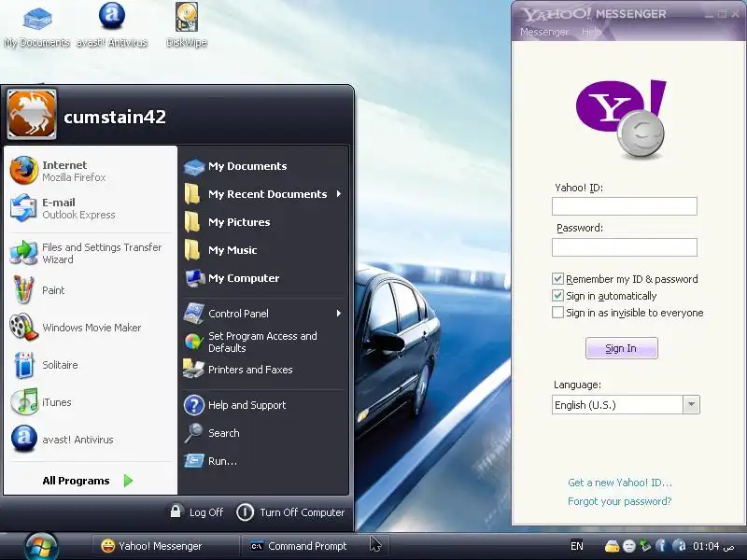Click Turn Off Computer button

pyautogui.click(x=290, y=512)
